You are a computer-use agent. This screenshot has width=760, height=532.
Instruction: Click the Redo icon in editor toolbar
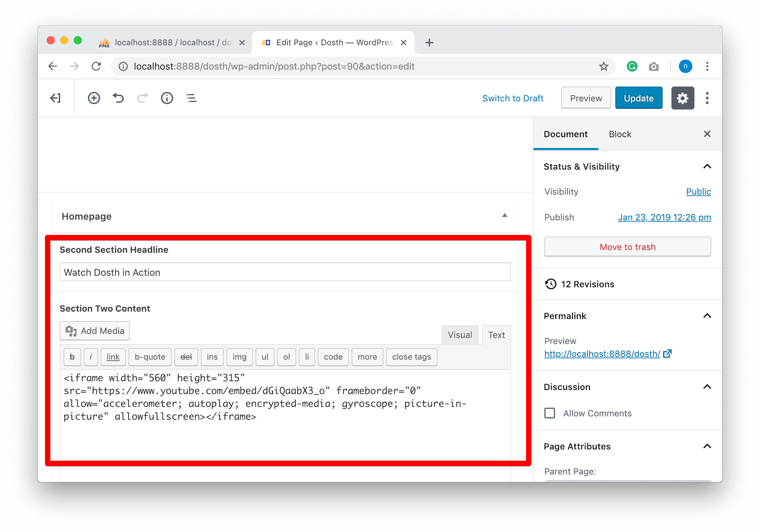tap(143, 98)
